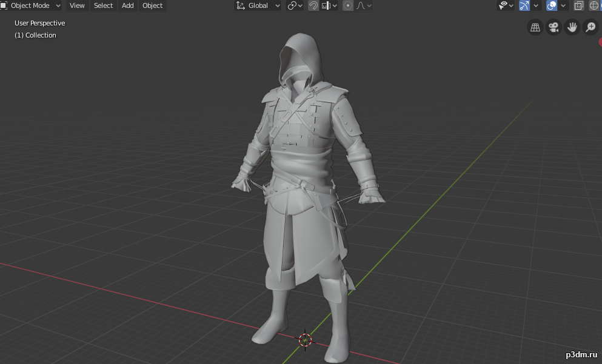Open the Object Mode dropdown
The height and width of the screenshot is (364, 602).
coord(32,5)
